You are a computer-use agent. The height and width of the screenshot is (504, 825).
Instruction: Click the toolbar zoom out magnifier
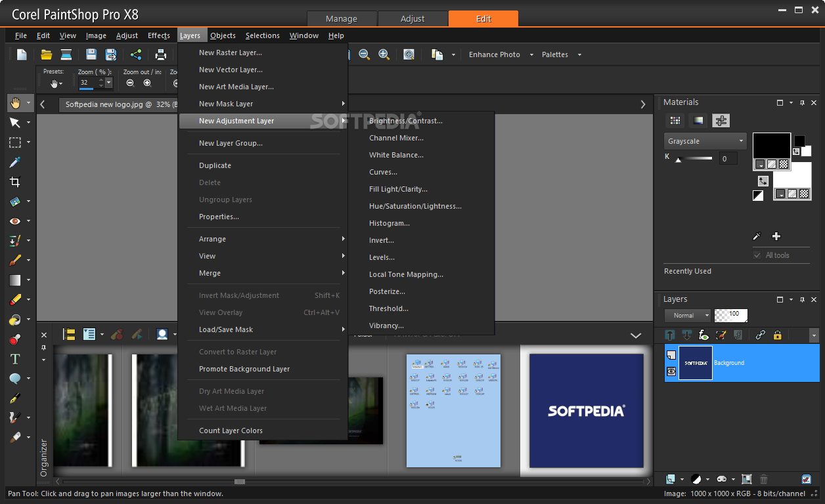tap(364, 55)
